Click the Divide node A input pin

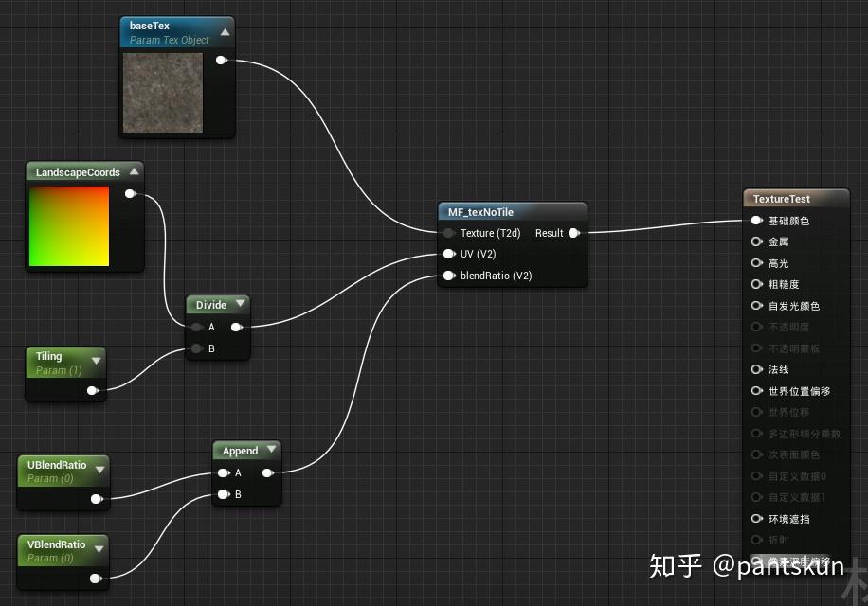click(196, 327)
